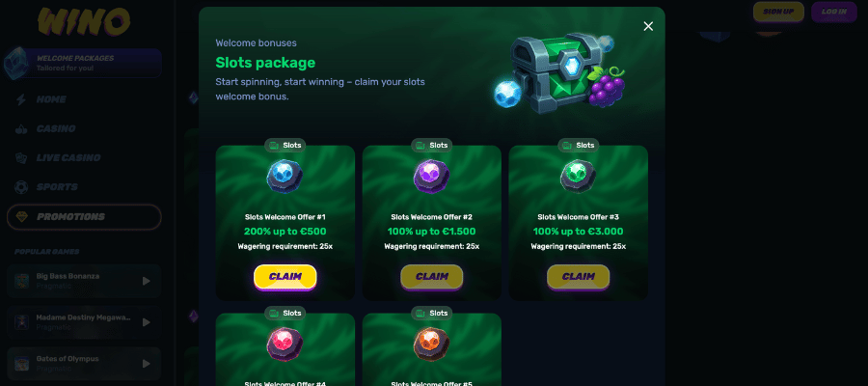Play Big Bass Bonanza arrow icon

tap(147, 282)
